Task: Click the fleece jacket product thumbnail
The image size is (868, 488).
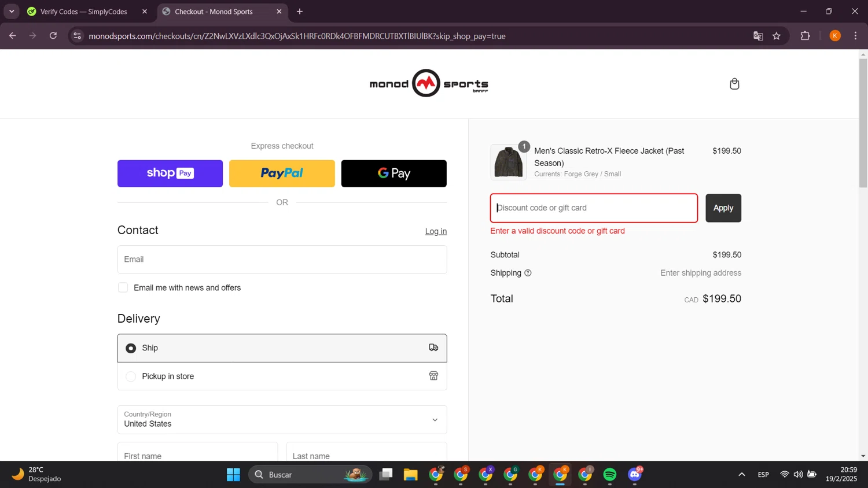Action: click(x=509, y=162)
